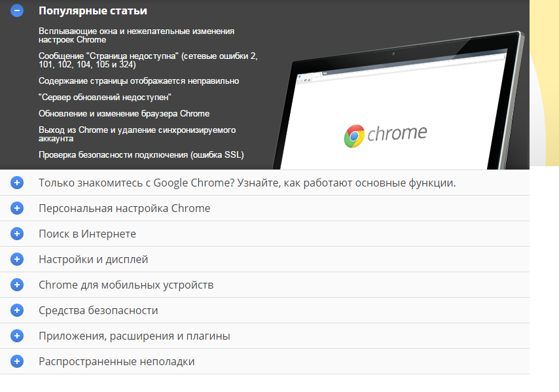Expand plus icon beside Персональная настройка Chrome
This screenshot has width=559, height=392.
click(17, 208)
